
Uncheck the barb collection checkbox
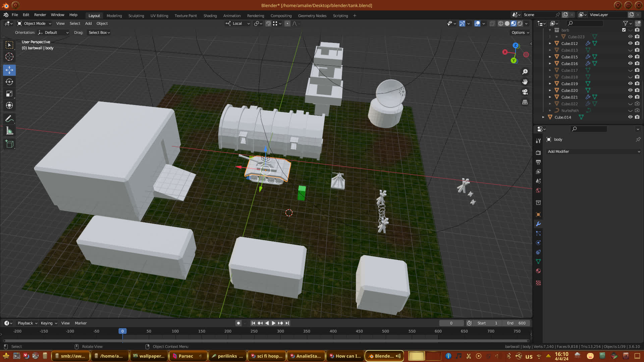[x=624, y=30]
